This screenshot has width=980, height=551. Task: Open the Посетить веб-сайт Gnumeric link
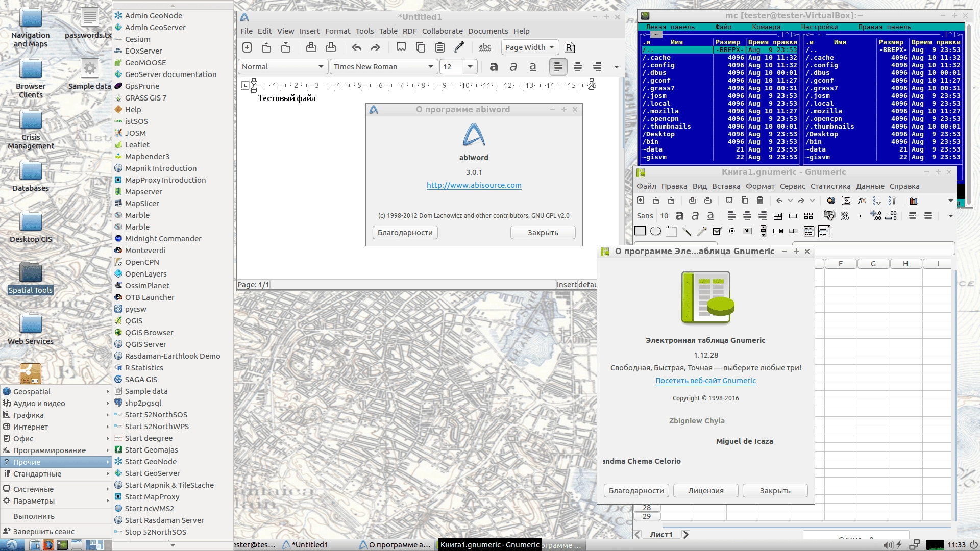pyautogui.click(x=705, y=381)
